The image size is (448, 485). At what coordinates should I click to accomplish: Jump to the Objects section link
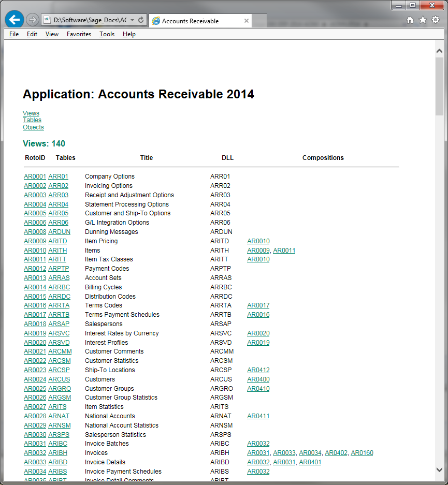pyautogui.click(x=33, y=127)
